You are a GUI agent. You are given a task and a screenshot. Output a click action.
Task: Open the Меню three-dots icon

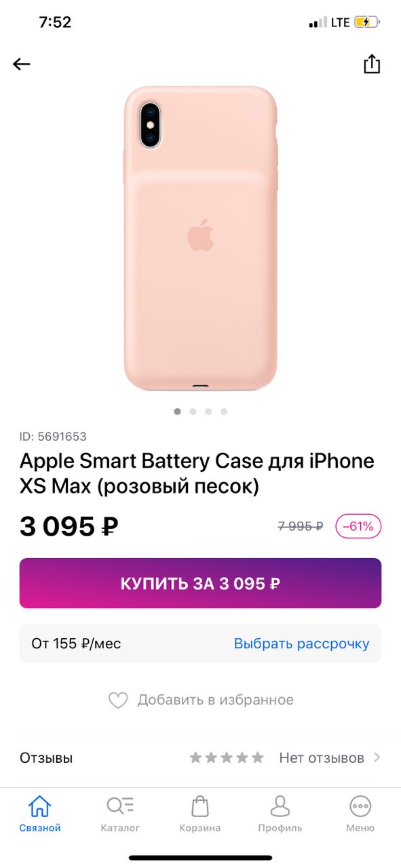360,806
